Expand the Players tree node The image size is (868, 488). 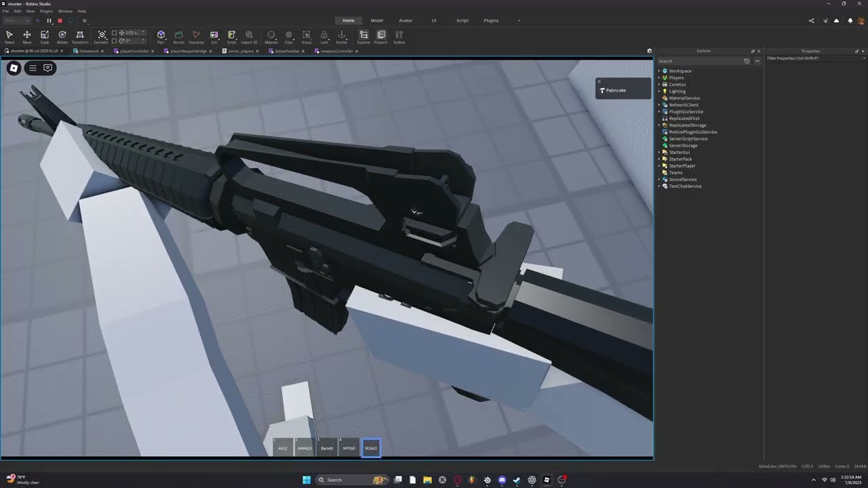point(659,77)
